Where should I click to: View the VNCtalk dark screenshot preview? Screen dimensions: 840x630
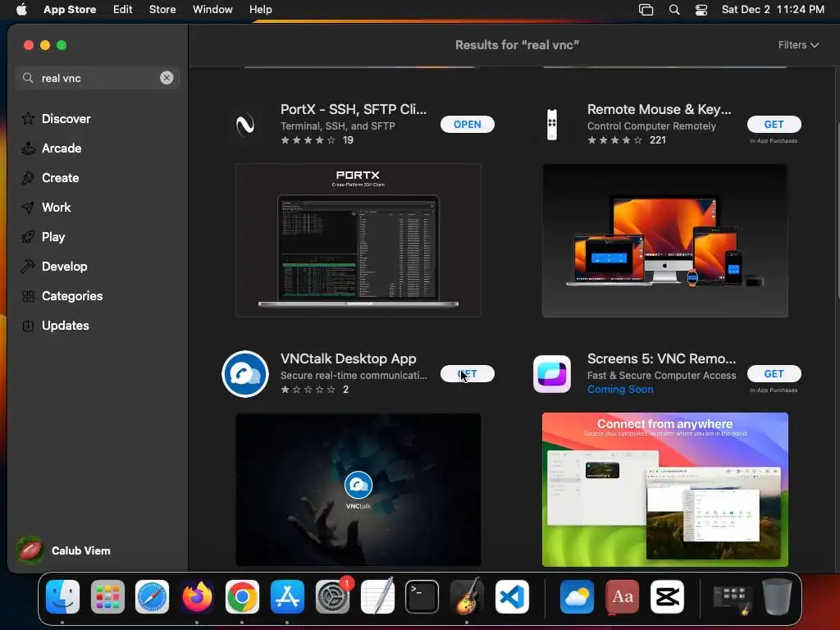(x=358, y=490)
